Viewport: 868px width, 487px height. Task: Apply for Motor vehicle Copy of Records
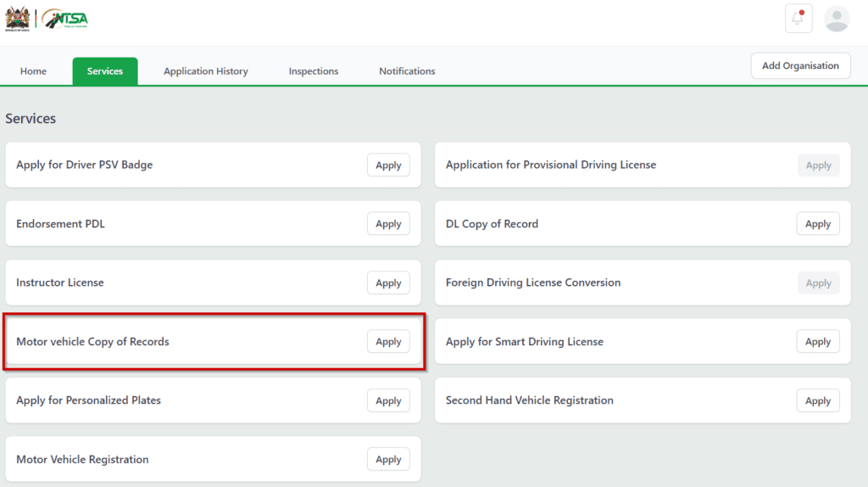point(388,341)
